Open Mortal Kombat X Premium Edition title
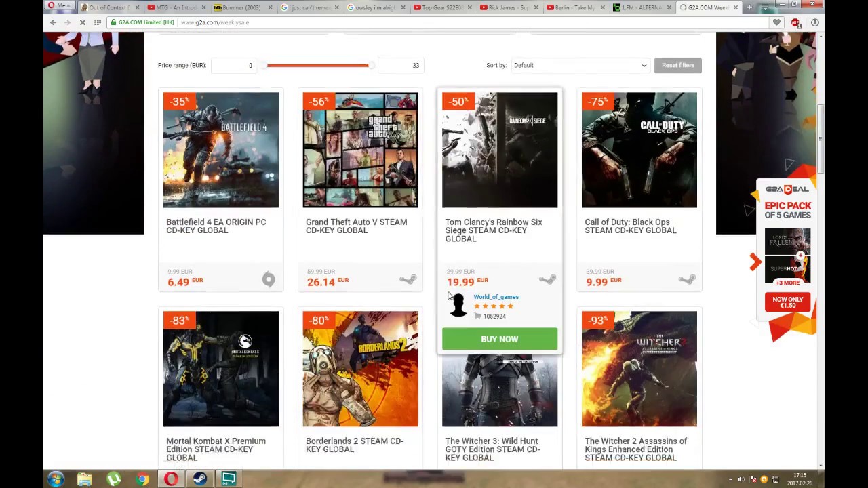Screen dimensions: 868x488 point(216,449)
